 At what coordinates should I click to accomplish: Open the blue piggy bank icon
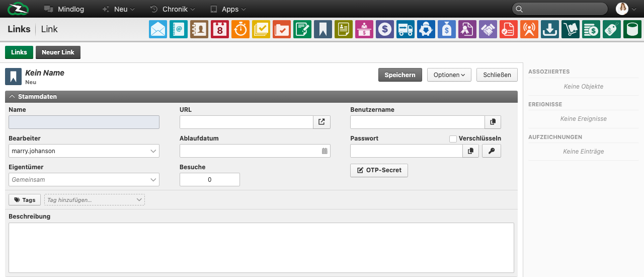tap(426, 29)
